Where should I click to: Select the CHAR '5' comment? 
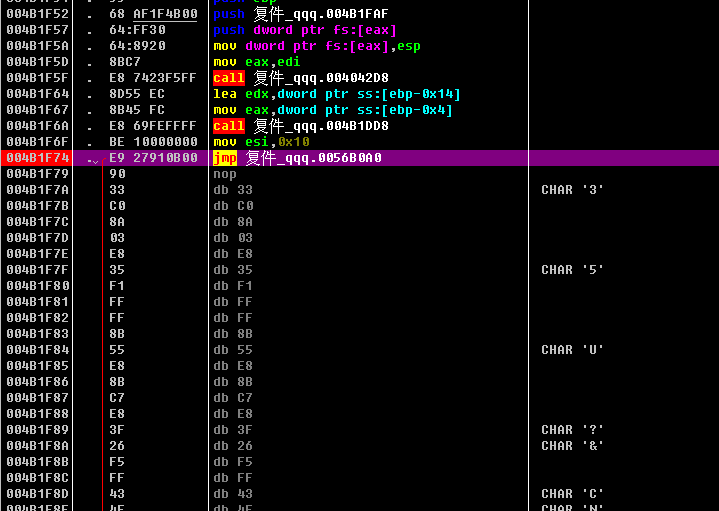click(x=572, y=270)
